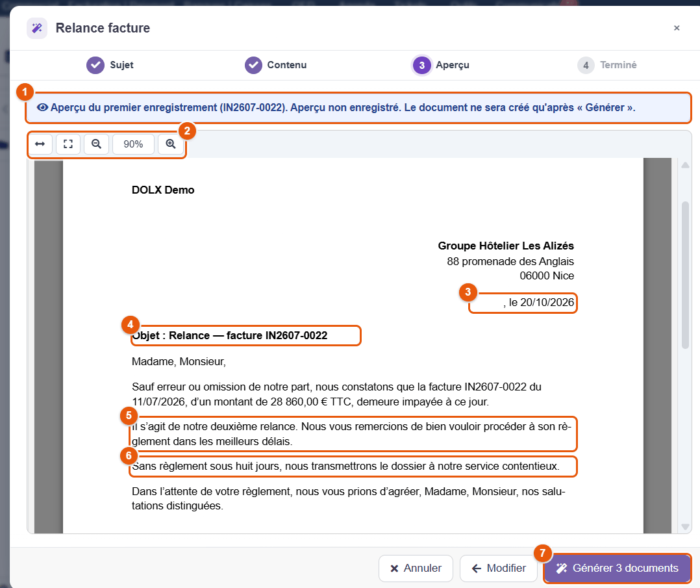700x588 pixels.
Task: Click the paragraph starting Sauf erreur ou omission
Action: tap(336, 394)
